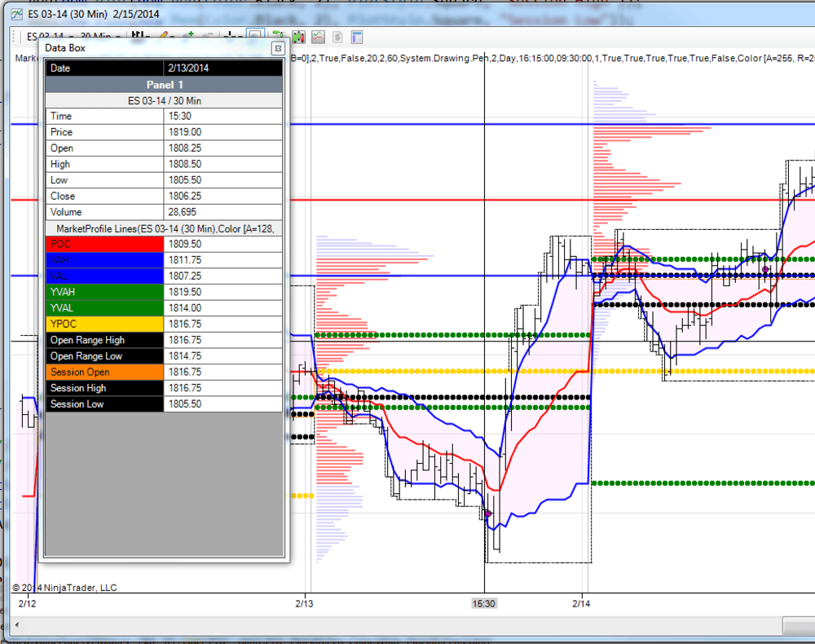815x644 pixels.
Task: Click the 15:30 time axis marker
Action: click(x=484, y=604)
